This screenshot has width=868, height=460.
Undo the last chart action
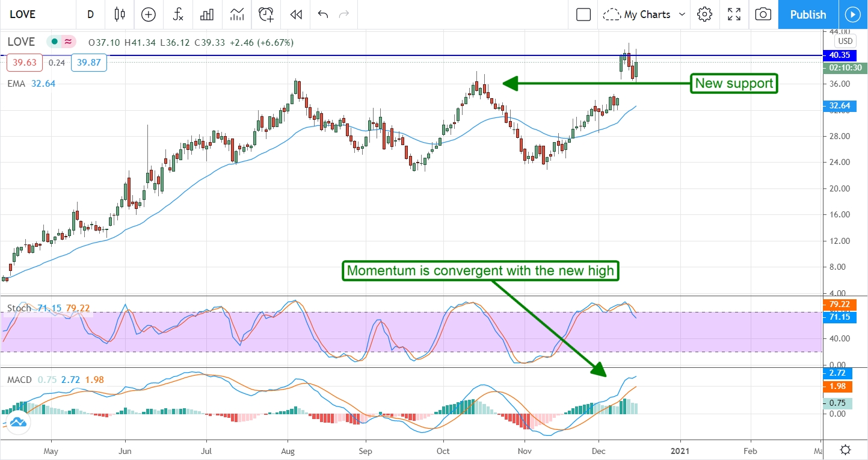pyautogui.click(x=323, y=14)
